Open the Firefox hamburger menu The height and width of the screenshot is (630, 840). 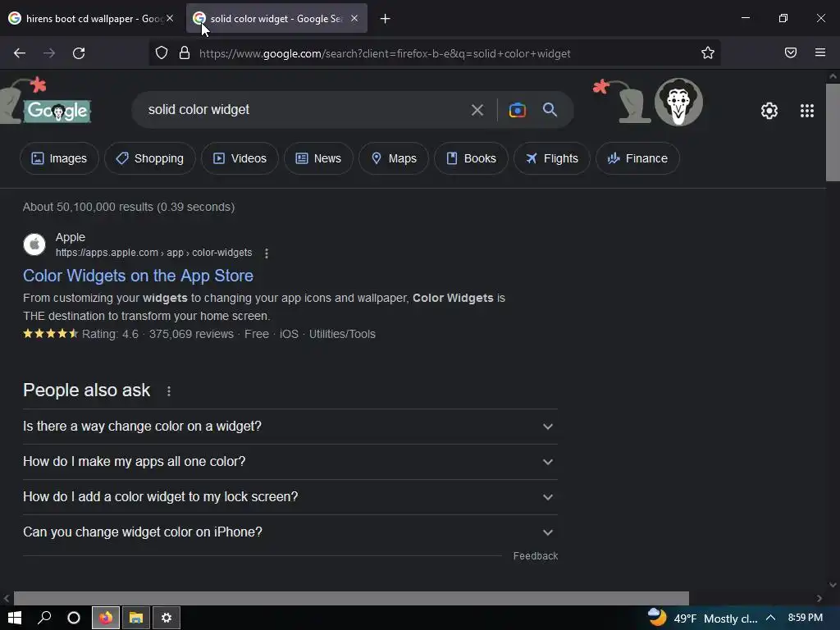coord(819,52)
